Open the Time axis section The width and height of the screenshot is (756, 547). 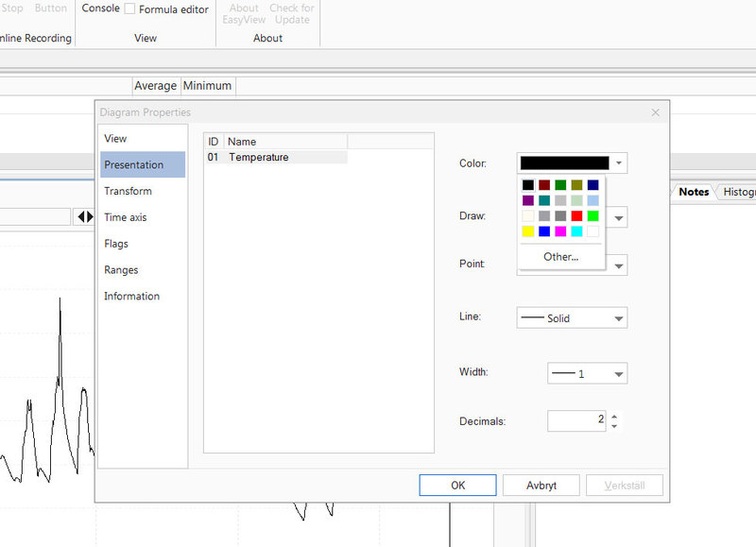(126, 217)
